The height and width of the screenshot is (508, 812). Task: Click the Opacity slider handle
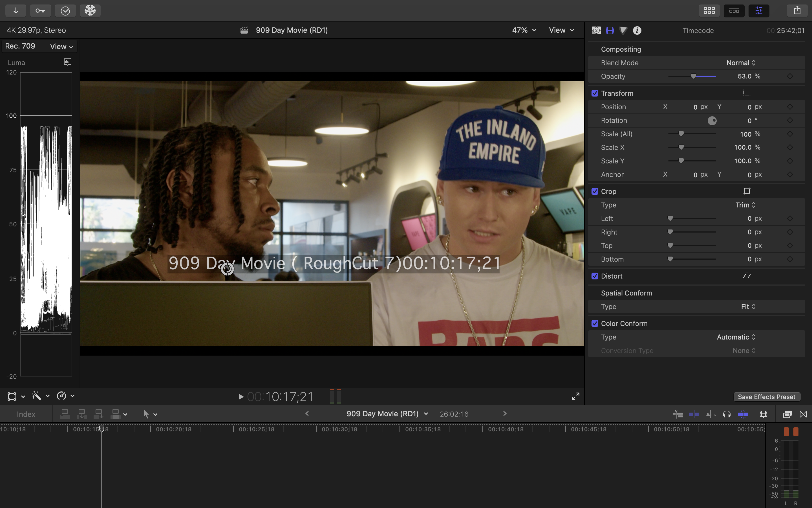pyautogui.click(x=694, y=76)
